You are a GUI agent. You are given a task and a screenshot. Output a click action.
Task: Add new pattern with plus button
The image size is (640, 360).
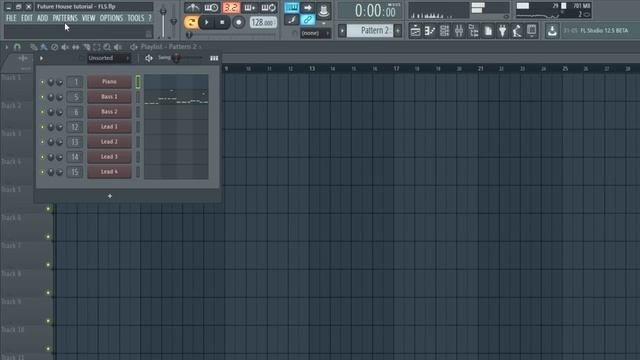pyautogui.click(x=398, y=31)
